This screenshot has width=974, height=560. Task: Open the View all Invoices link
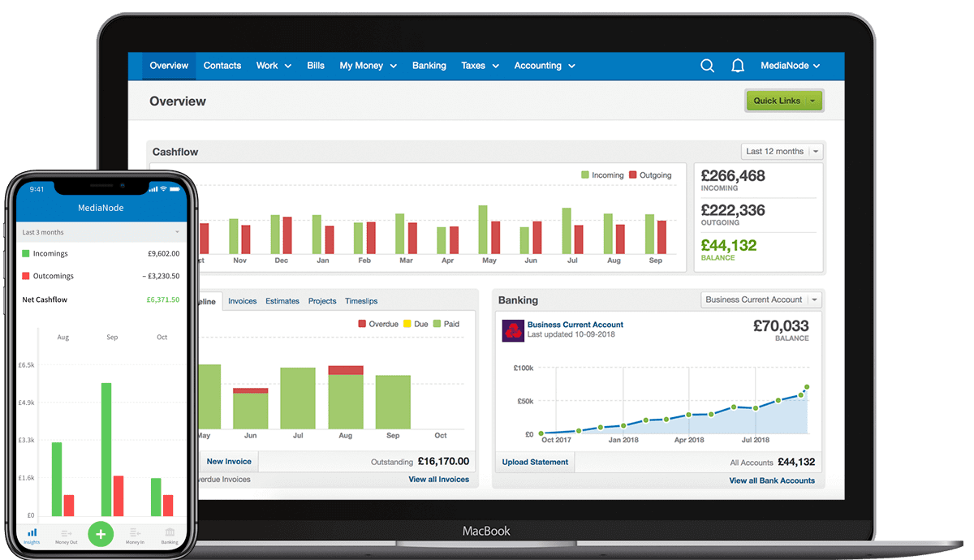[439, 479]
